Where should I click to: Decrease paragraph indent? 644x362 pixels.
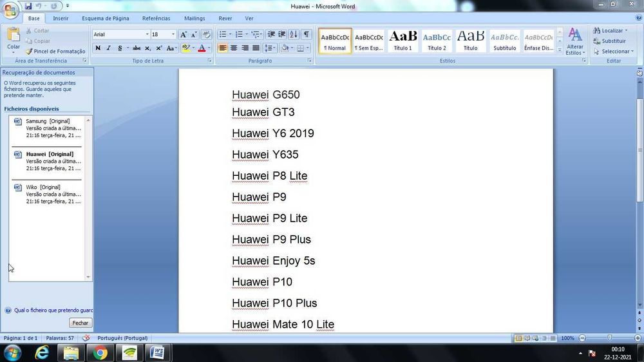pyautogui.click(x=271, y=35)
